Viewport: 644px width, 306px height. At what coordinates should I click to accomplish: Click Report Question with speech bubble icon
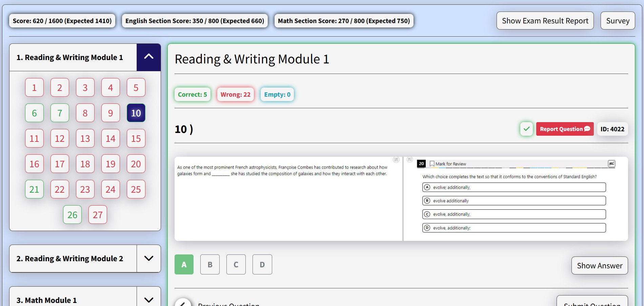565,129
